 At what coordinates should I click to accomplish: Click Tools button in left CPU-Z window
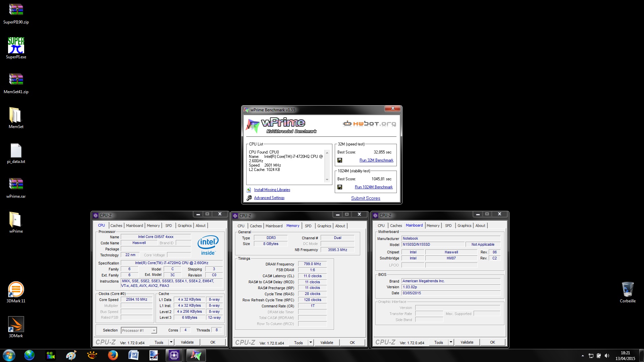pos(159,342)
